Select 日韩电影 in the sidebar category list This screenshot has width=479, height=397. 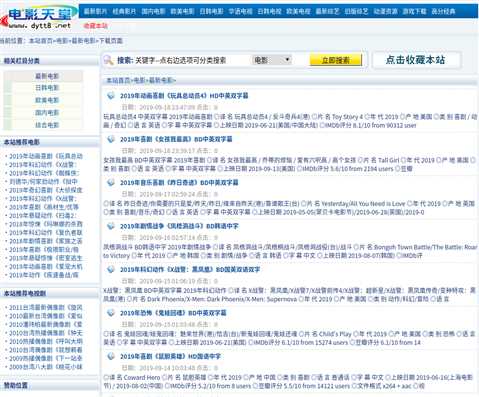click(47, 88)
